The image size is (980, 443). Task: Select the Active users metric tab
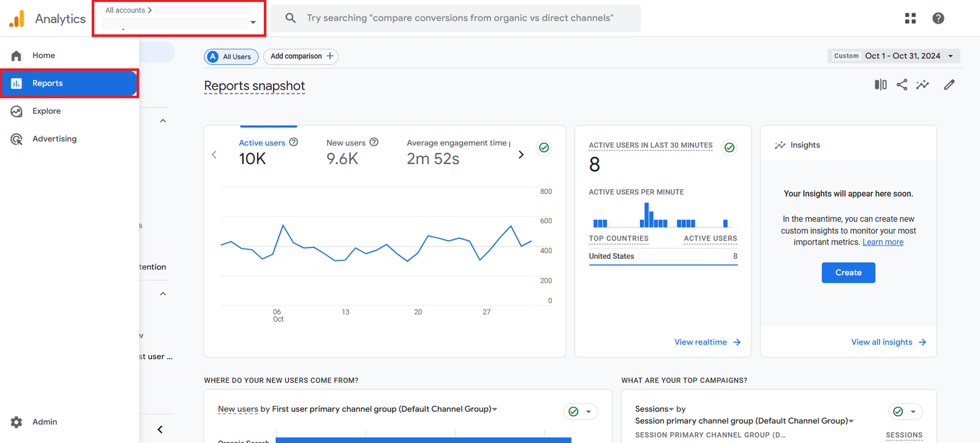click(268, 152)
